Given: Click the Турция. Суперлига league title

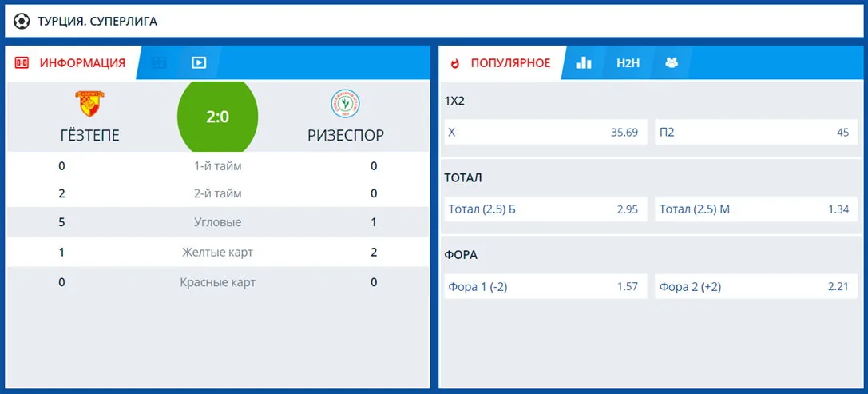Looking at the screenshot, I should click(97, 21).
